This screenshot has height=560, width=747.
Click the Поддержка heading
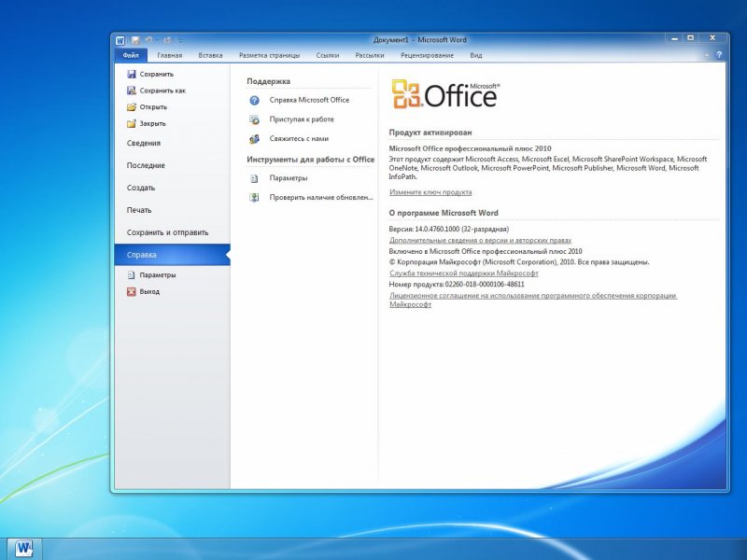268,81
